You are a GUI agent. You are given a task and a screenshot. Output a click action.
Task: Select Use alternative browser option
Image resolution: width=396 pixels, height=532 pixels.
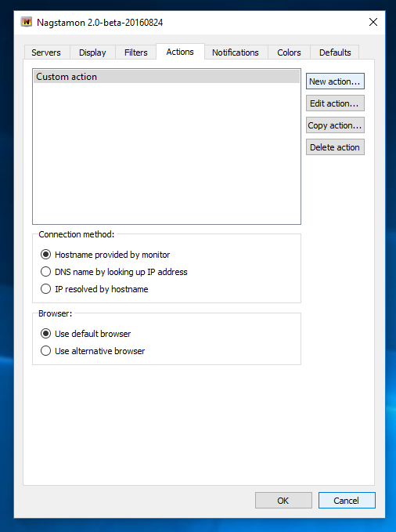coord(93,351)
